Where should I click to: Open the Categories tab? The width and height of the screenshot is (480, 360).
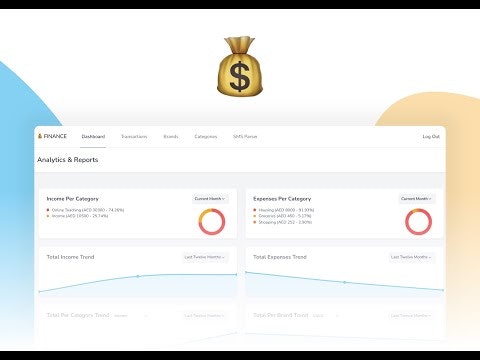[x=206, y=137]
